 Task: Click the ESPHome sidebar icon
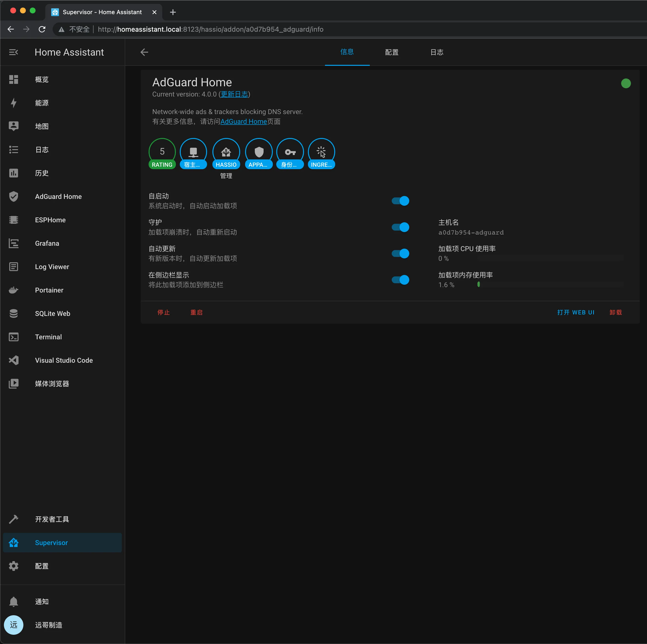[15, 219]
